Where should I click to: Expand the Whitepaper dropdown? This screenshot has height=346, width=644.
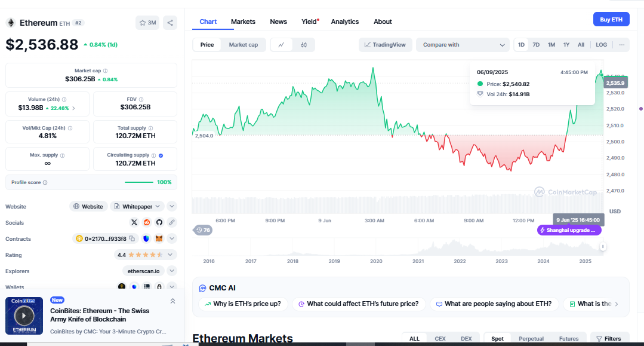coord(137,207)
